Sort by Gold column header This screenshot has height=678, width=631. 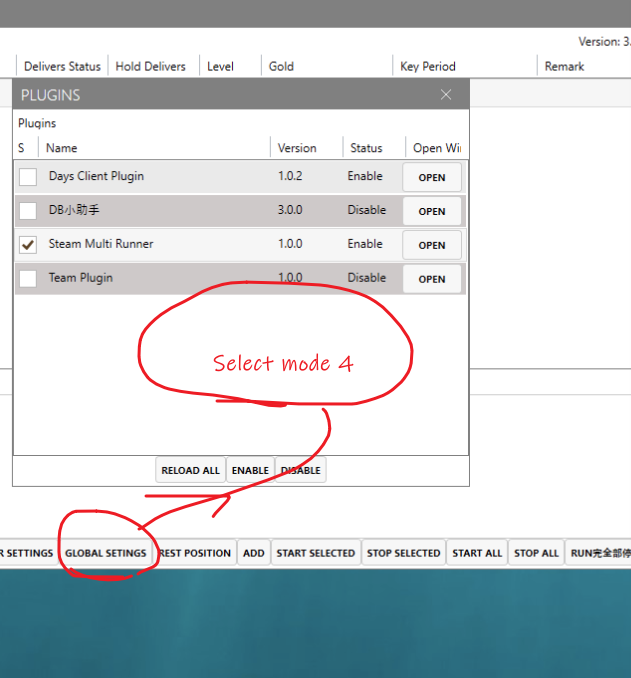281,66
